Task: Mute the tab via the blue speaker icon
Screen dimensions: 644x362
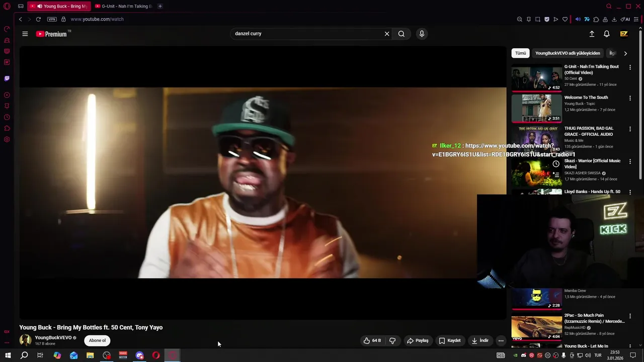Action: coord(578,19)
